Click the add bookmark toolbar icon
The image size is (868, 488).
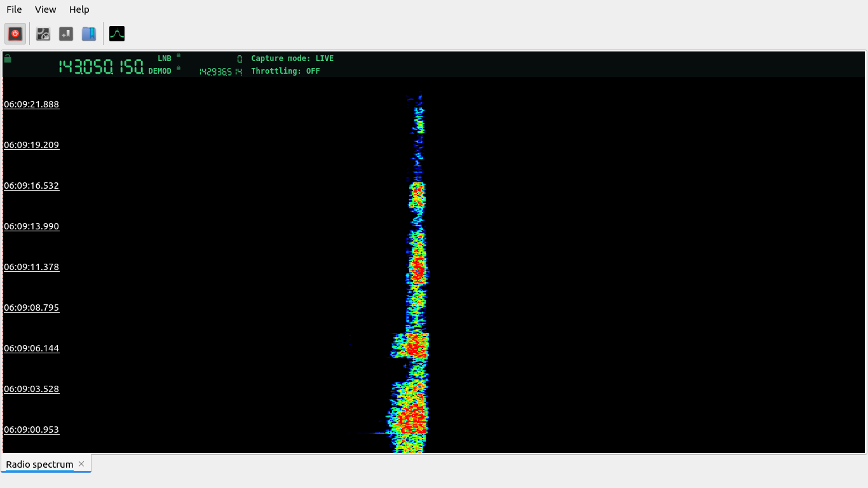pos(66,34)
